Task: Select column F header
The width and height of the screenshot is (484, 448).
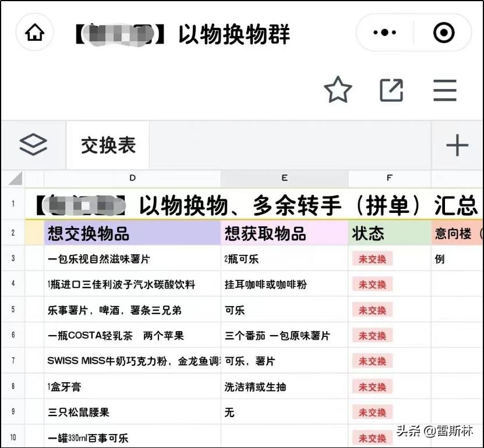Action: pyautogui.click(x=389, y=179)
